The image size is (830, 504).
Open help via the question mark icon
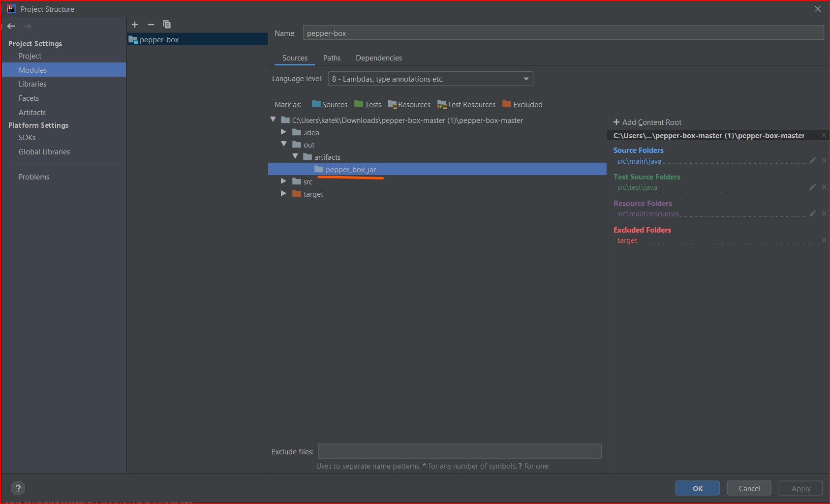pos(18,488)
